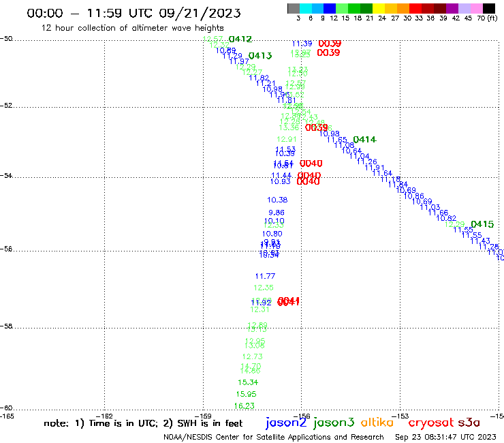
Task: Click the wave height value '10.38'
Action: coord(277,200)
